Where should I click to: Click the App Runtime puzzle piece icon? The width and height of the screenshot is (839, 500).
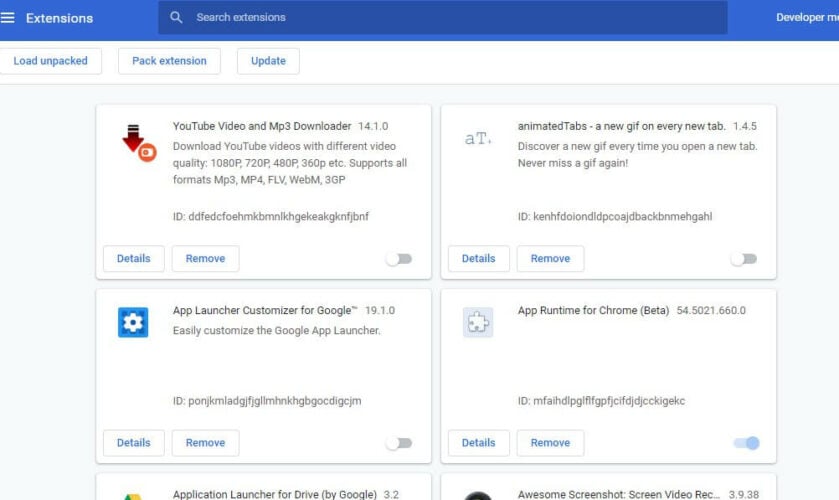pos(478,322)
